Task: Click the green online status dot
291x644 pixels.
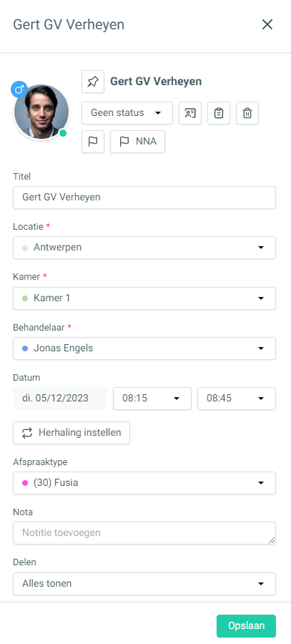Action: pos(63,133)
